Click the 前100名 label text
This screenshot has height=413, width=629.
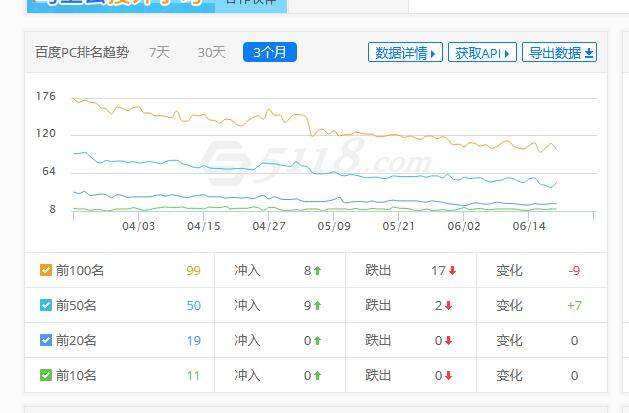80,270
